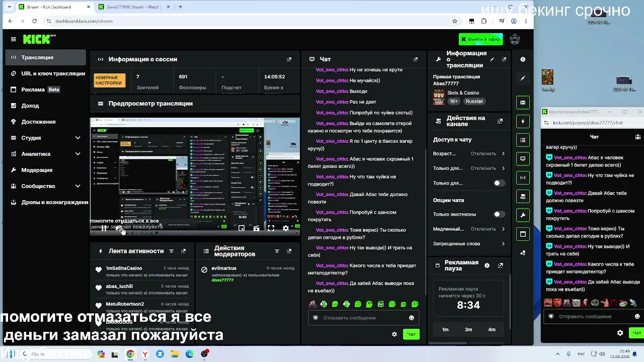
Task: Open emoji picker in main chat input
Action: [411, 318]
